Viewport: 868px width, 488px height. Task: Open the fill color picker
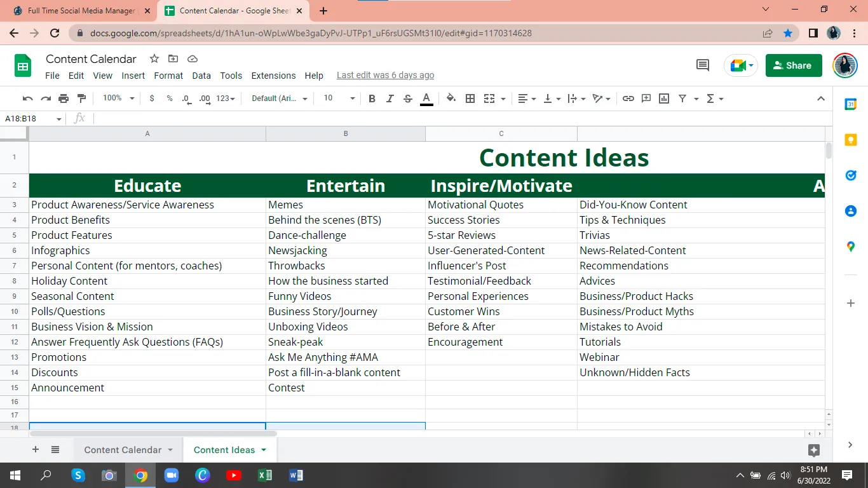pyautogui.click(x=451, y=98)
